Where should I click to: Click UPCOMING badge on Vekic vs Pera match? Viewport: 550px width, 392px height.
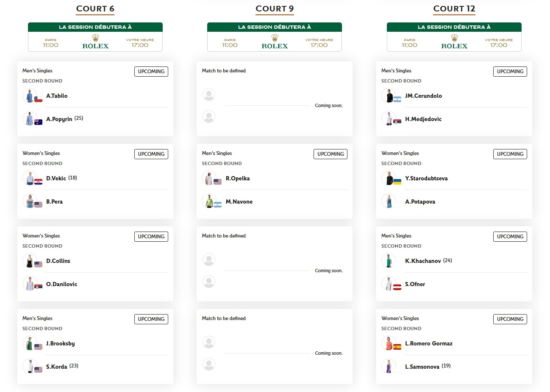tap(151, 154)
